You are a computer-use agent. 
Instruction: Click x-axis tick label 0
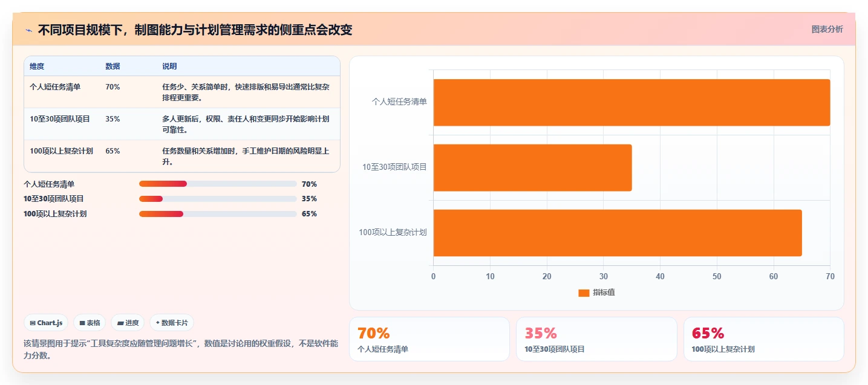click(x=433, y=277)
